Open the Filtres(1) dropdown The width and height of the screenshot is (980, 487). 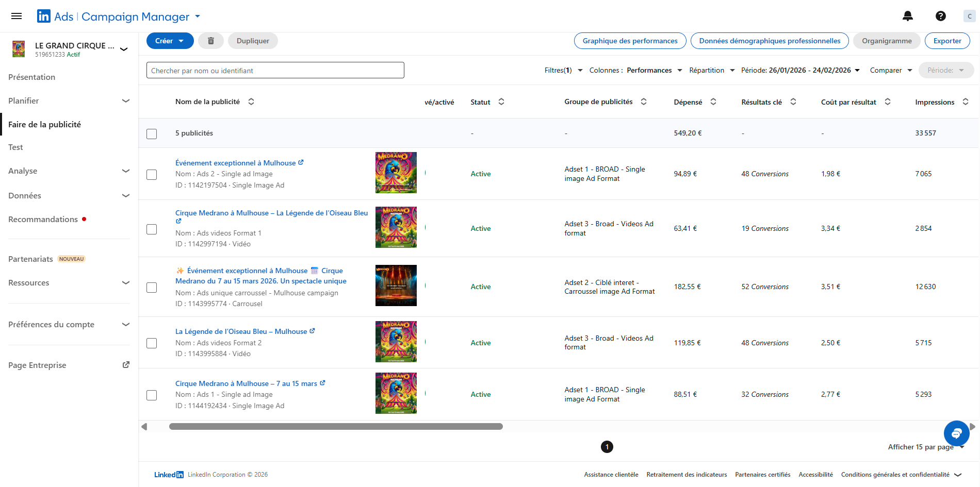563,70
